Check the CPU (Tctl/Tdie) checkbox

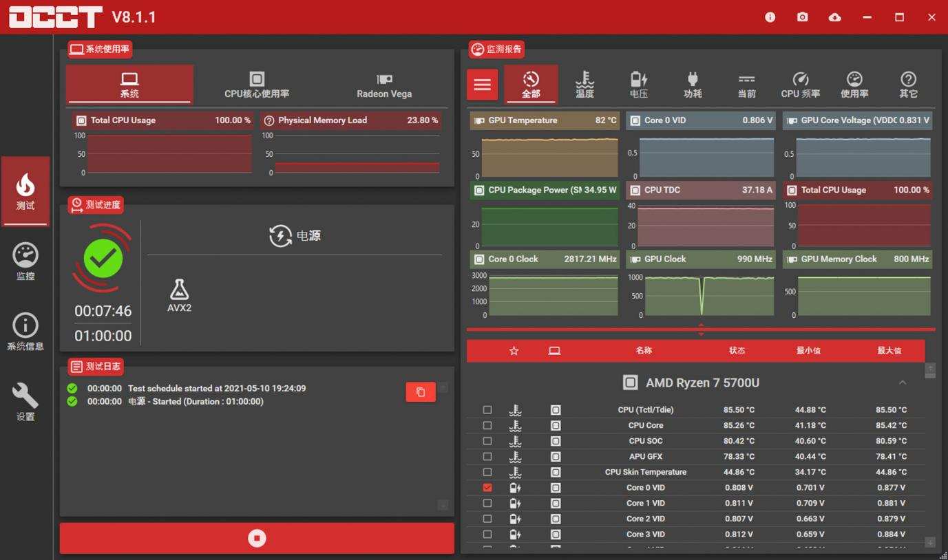pos(487,410)
